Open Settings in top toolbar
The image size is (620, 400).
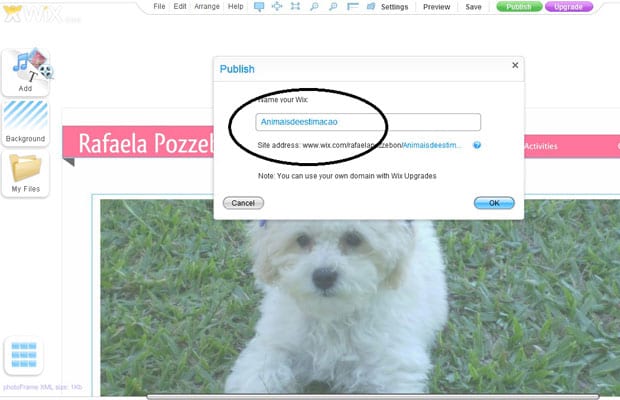pos(394,7)
